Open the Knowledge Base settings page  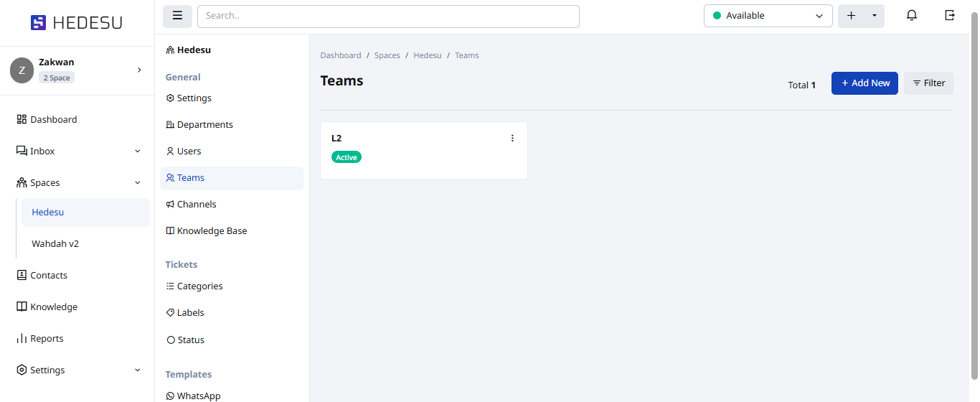coord(212,231)
